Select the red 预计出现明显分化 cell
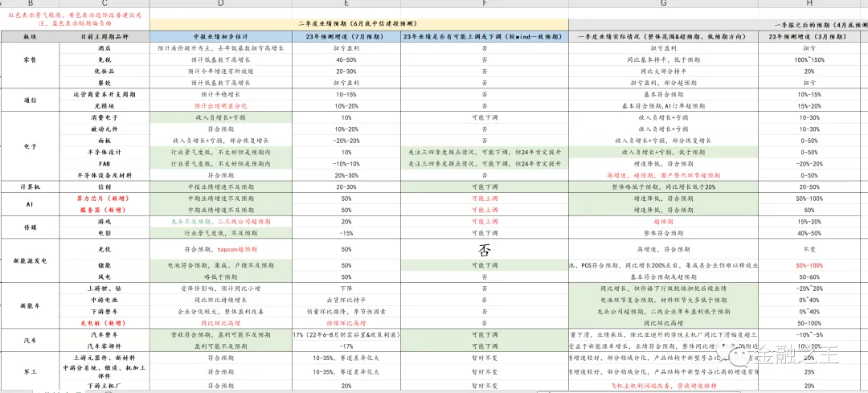868x393 pixels. (220, 106)
